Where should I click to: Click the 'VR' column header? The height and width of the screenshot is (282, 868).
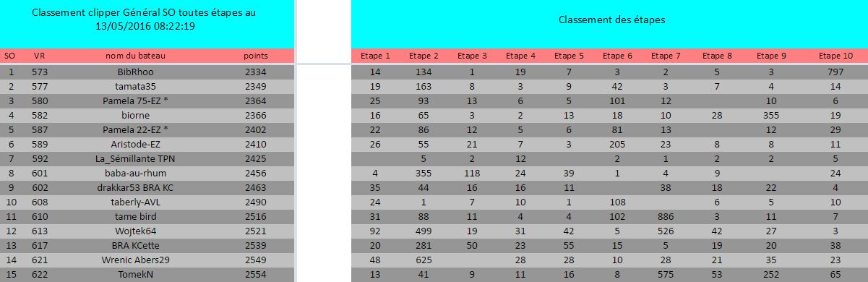click(x=40, y=56)
